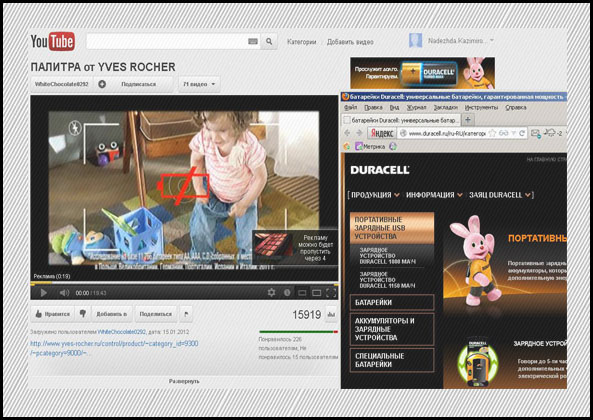Reload the Duracell page
Viewport: 593px width, 420px height.
522,133
